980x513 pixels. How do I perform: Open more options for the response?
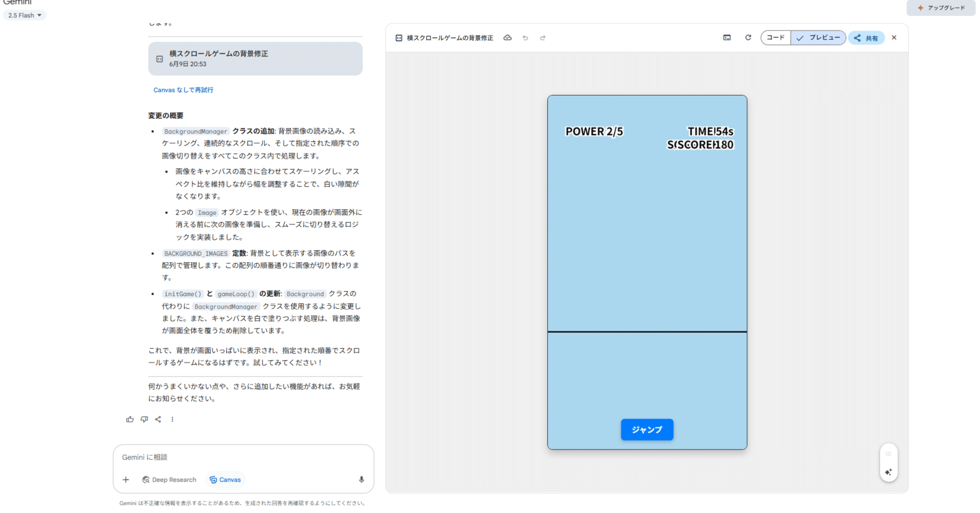(172, 419)
